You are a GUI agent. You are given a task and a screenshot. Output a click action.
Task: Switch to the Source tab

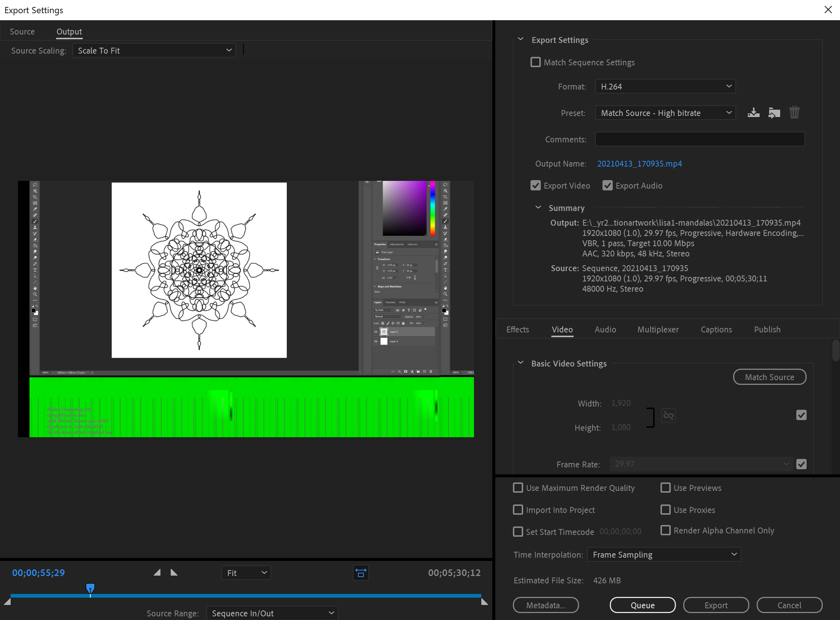pyautogui.click(x=22, y=32)
